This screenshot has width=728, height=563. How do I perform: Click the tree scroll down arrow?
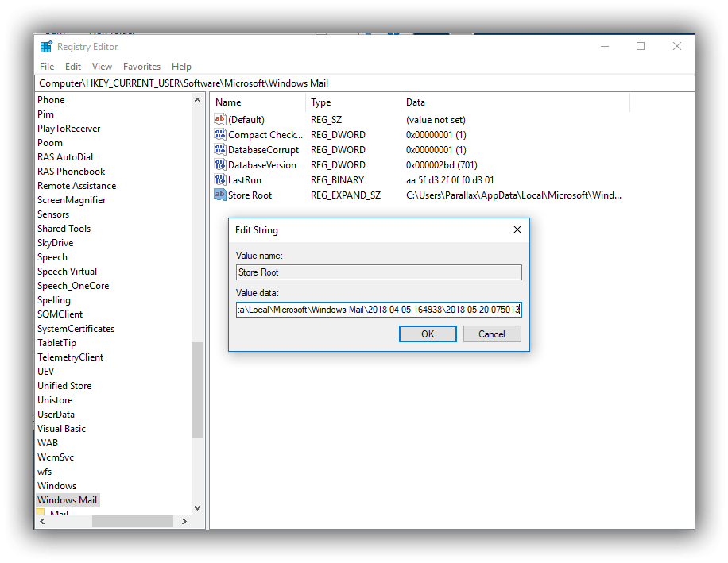pos(197,508)
